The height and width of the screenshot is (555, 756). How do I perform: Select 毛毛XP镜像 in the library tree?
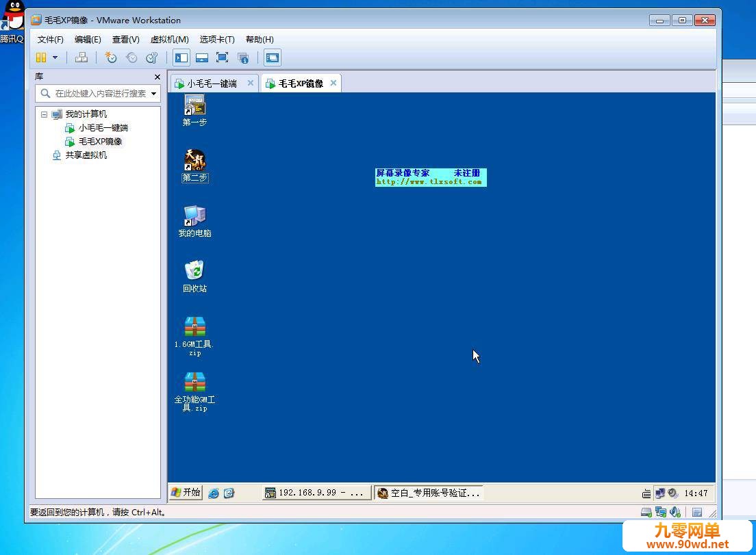pyautogui.click(x=100, y=142)
